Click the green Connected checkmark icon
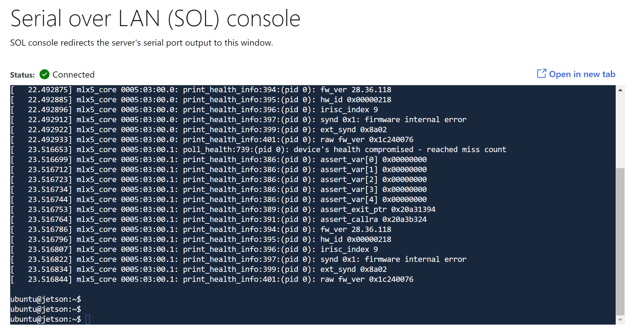 45,75
